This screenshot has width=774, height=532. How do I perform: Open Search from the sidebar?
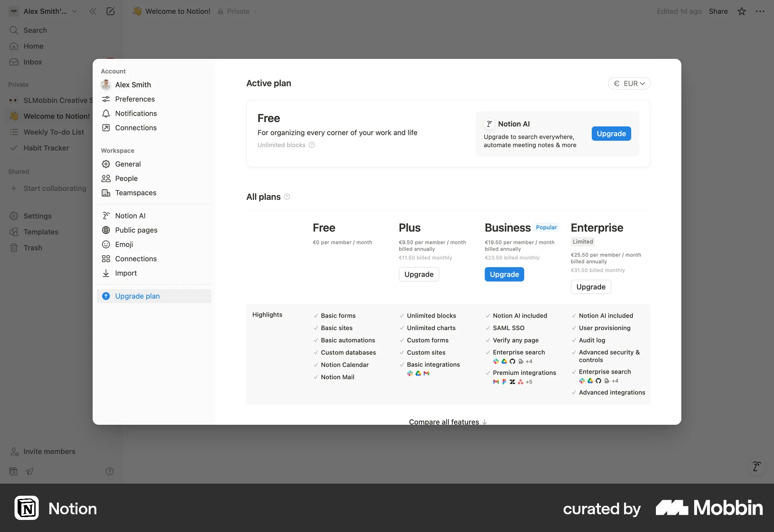(35, 30)
